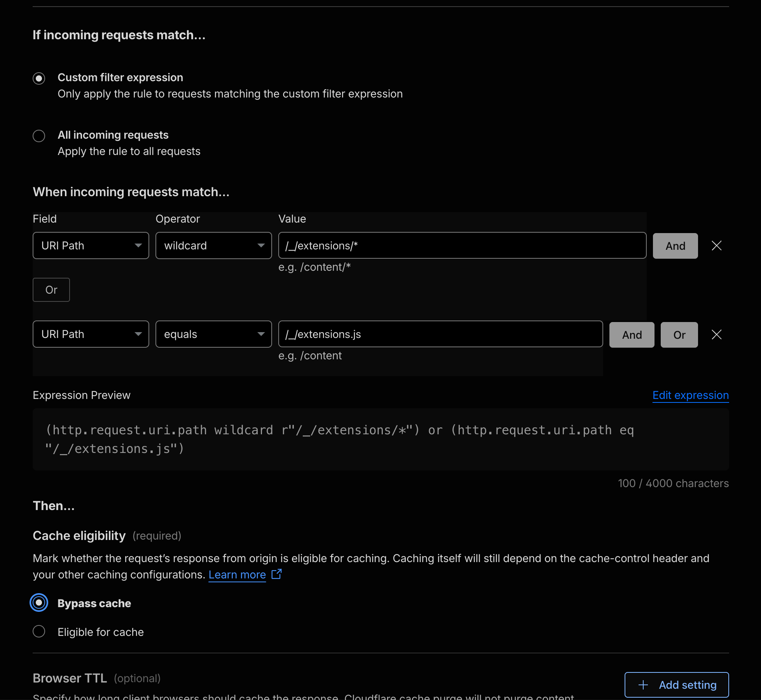Click the outlined Or connector between rows

[x=51, y=290]
